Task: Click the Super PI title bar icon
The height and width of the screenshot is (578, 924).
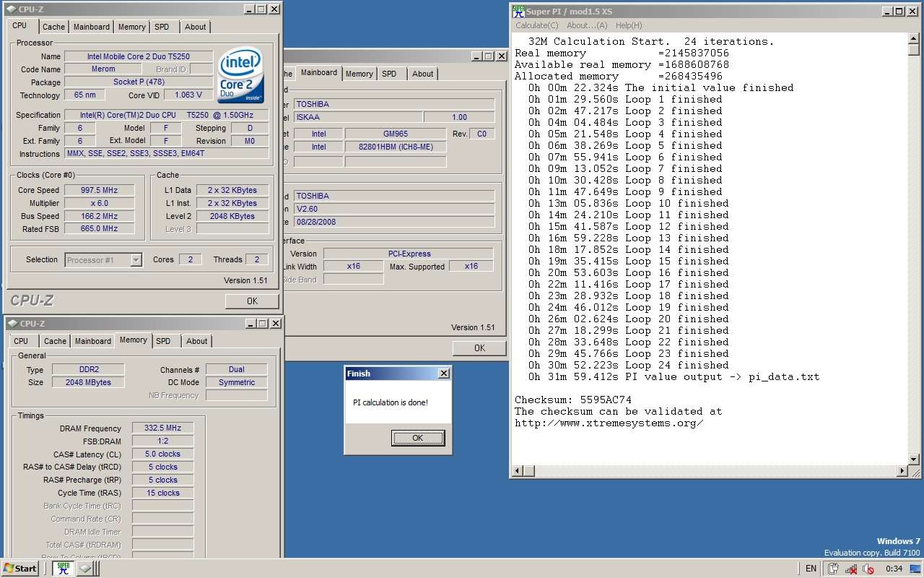Action: click(x=518, y=11)
